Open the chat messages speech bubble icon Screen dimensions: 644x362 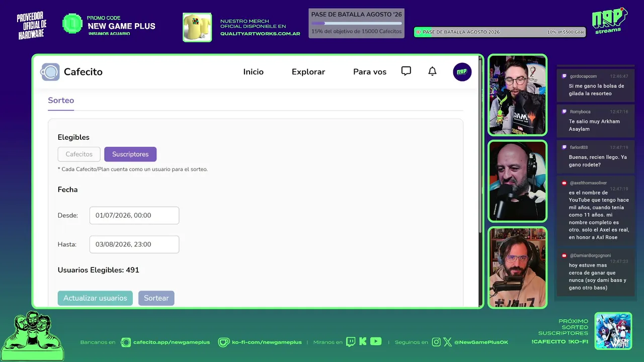(x=406, y=71)
